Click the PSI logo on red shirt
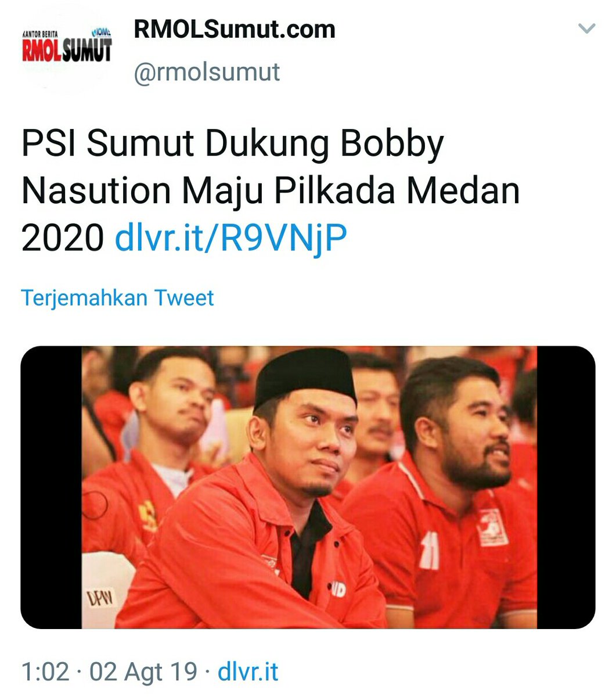The height and width of the screenshot is (697, 616). tap(488, 524)
